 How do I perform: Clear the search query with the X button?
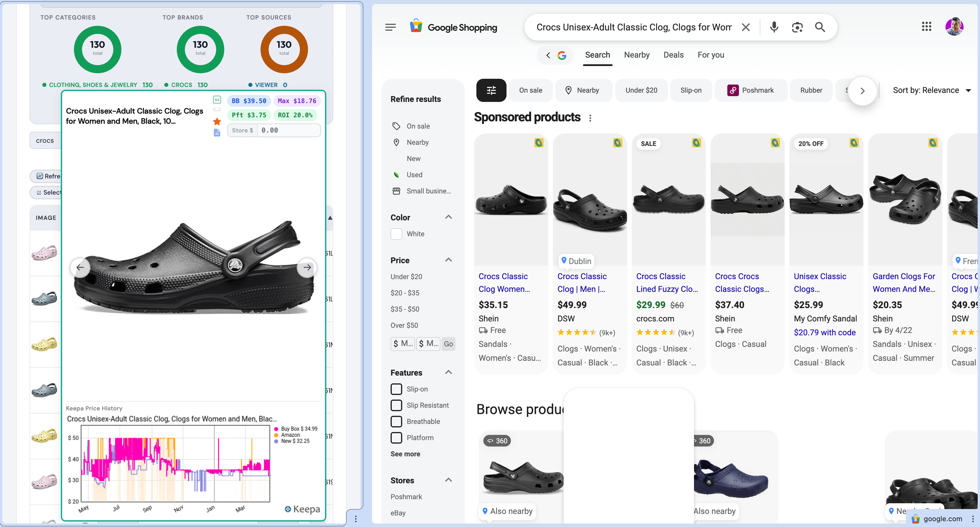[745, 27]
